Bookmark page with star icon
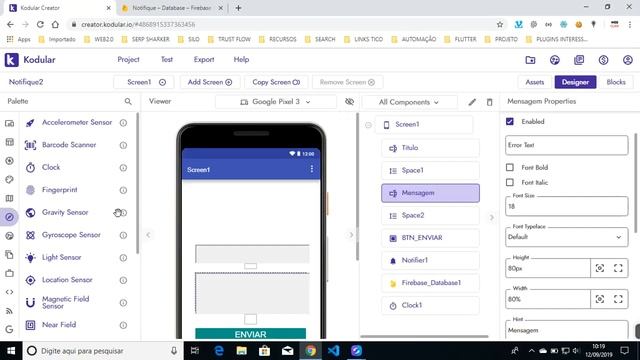The image size is (640, 360). pyautogui.click(x=500, y=24)
